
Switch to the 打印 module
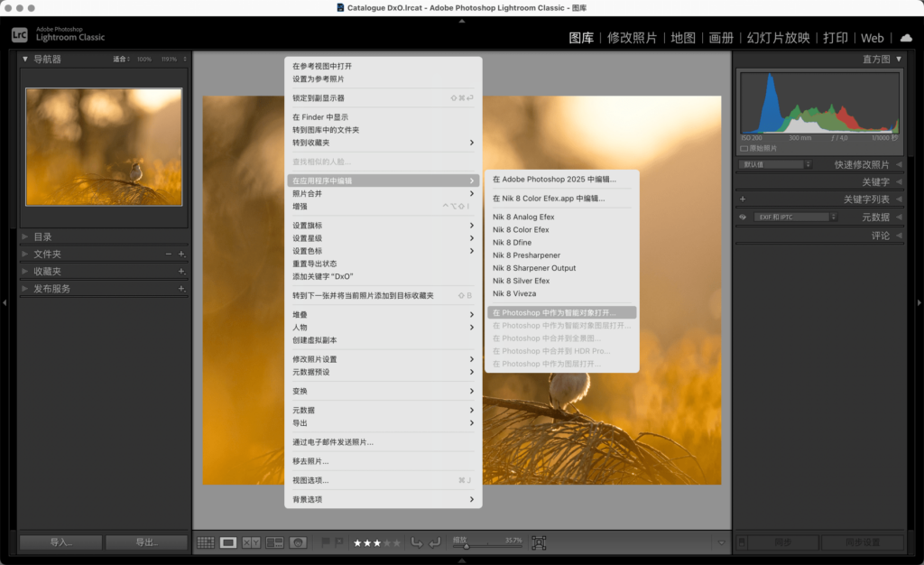[x=835, y=38]
